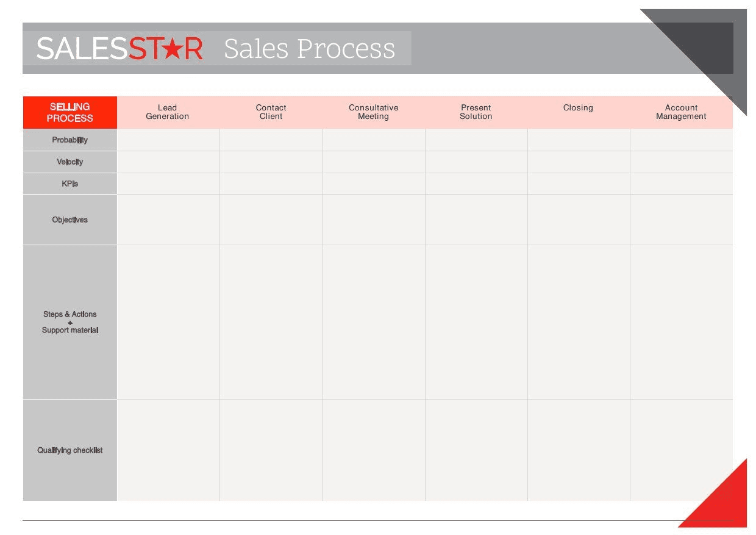Click the Contact Client column header
Image resolution: width=756 pixels, height=535 pixels.
pyautogui.click(x=271, y=112)
